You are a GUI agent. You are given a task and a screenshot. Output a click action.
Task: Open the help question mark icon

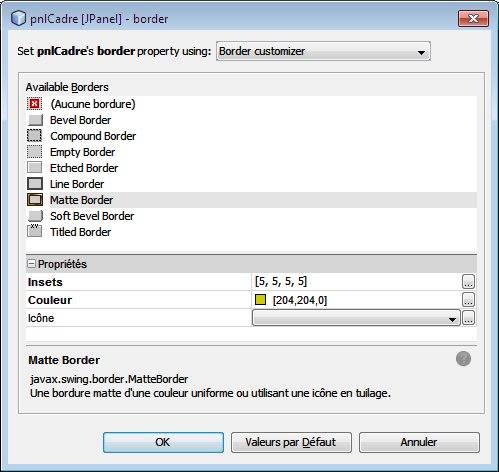click(x=463, y=359)
